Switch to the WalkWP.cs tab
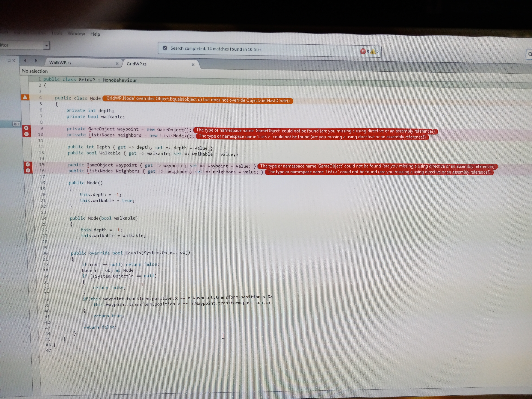 [x=60, y=63]
